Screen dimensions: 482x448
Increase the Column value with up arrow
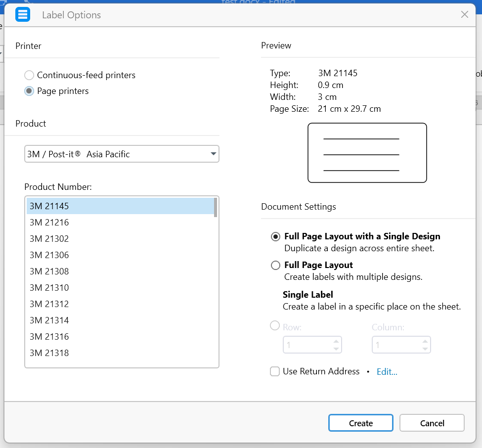(x=425, y=341)
